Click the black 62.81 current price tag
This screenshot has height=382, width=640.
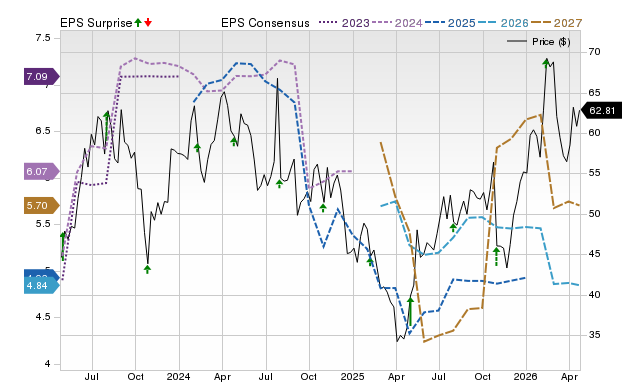[x=601, y=111]
